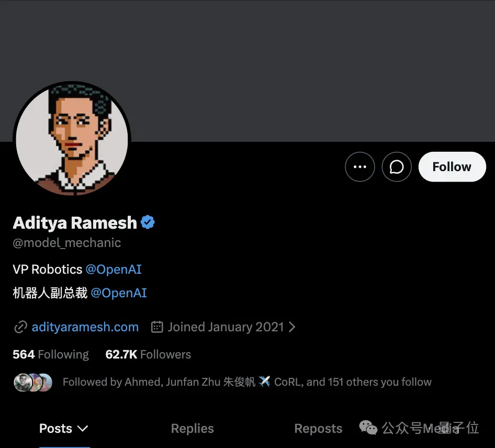Viewport: 495px width, 448px height.
Task: Switch to the Reposts tab
Action: (318, 429)
